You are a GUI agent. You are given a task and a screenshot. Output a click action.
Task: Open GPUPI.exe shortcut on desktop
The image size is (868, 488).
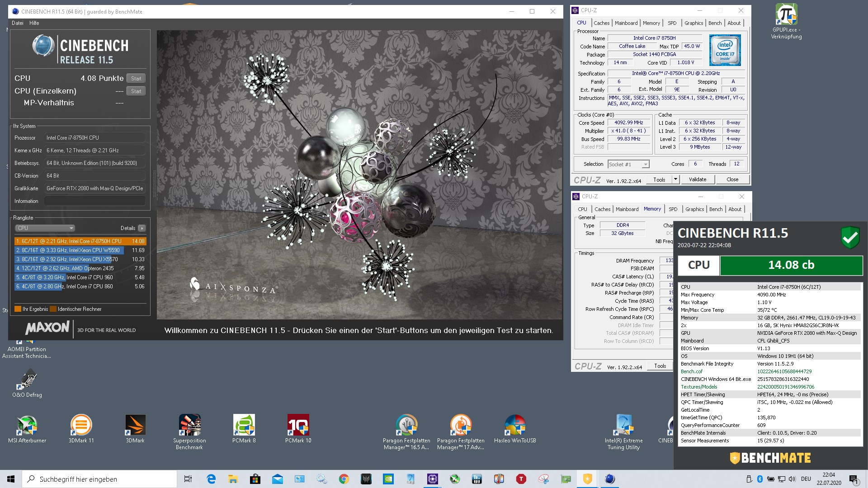[786, 21]
